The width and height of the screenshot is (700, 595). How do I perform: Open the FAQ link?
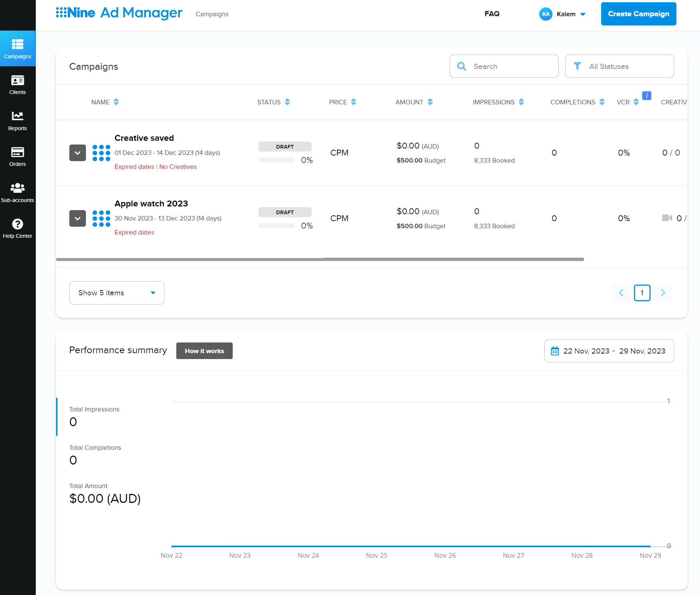pos(492,14)
